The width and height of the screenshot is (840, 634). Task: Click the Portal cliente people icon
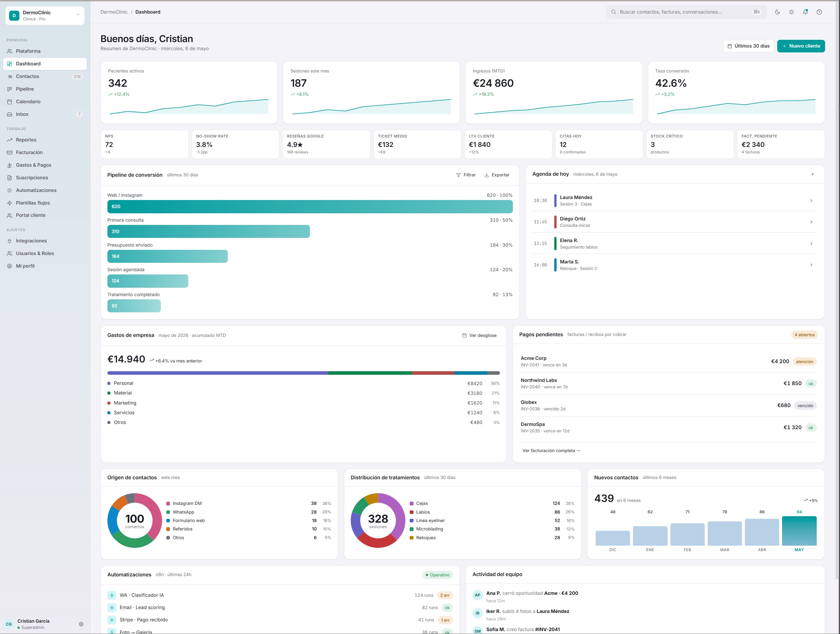pos(9,215)
